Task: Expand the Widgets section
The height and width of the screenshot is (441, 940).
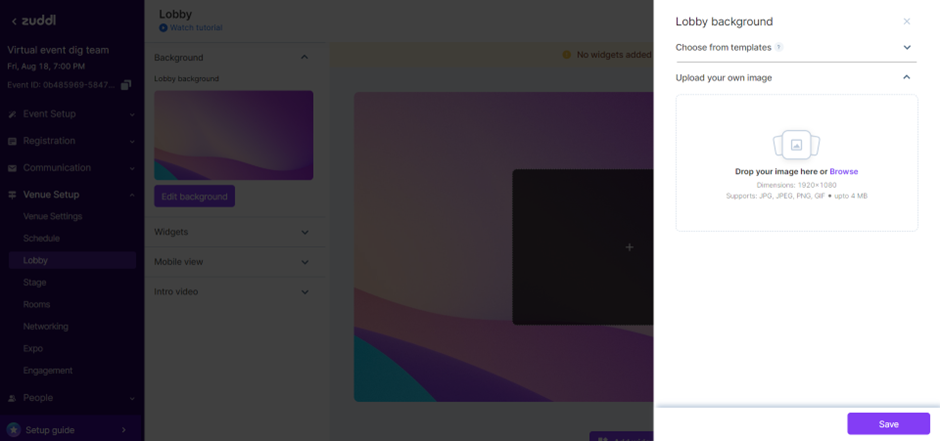Action: (x=305, y=232)
